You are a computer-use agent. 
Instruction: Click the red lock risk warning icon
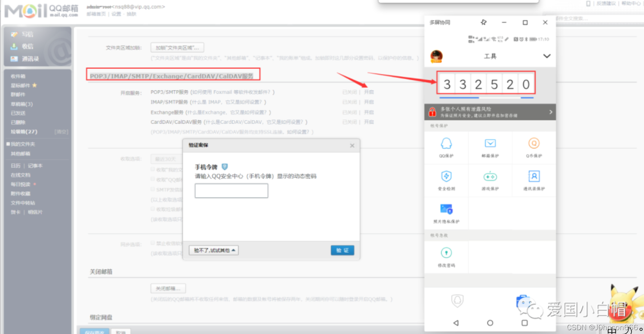pos(432,112)
